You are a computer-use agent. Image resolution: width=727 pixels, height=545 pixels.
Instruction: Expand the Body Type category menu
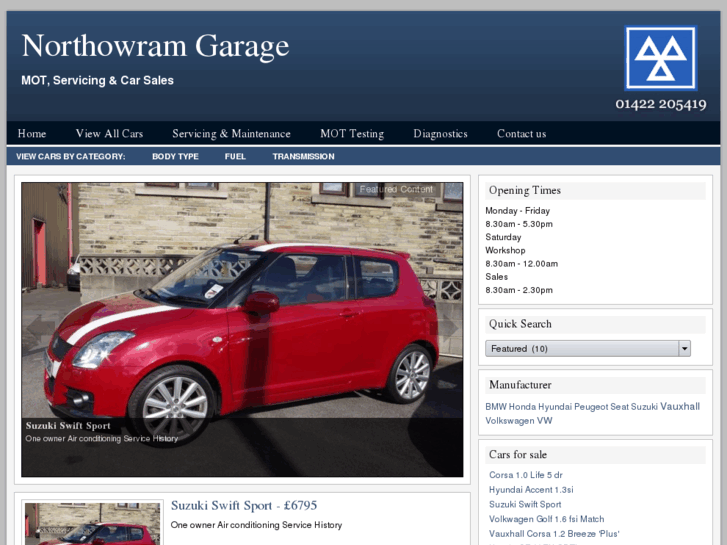(x=175, y=156)
